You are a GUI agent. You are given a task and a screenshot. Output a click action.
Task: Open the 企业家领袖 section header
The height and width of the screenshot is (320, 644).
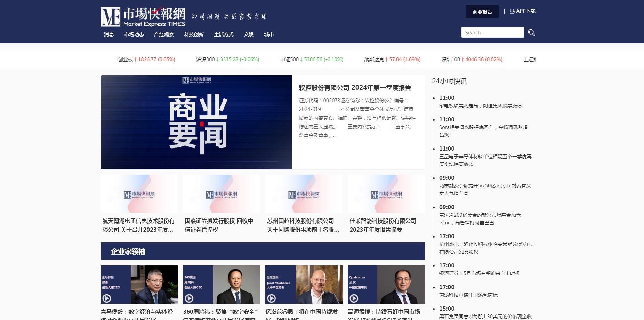click(263, 251)
